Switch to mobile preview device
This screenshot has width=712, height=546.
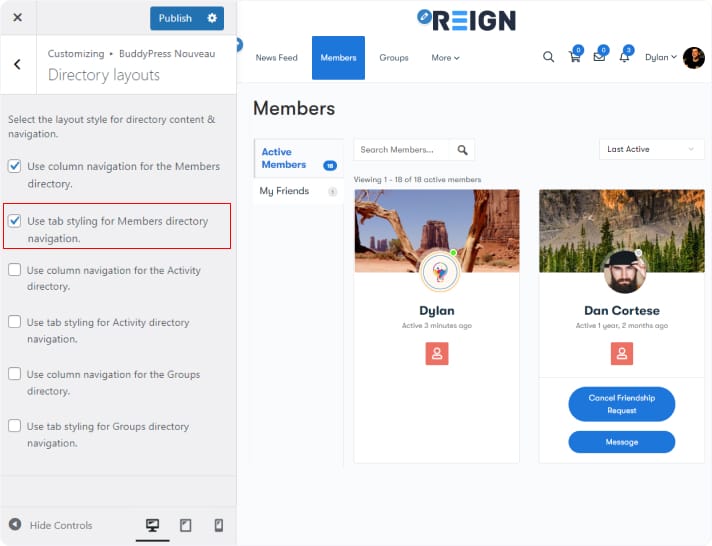[x=218, y=525]
